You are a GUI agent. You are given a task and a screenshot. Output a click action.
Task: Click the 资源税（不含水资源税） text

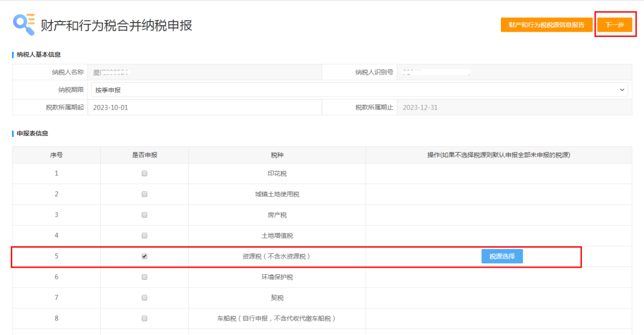(277, 256)
